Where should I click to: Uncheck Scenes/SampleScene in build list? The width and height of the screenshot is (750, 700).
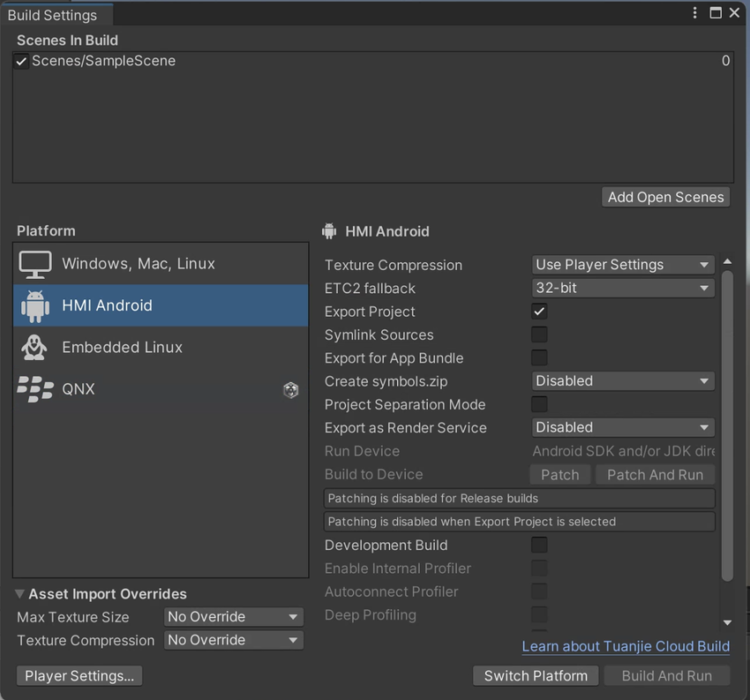click(21, 61)
